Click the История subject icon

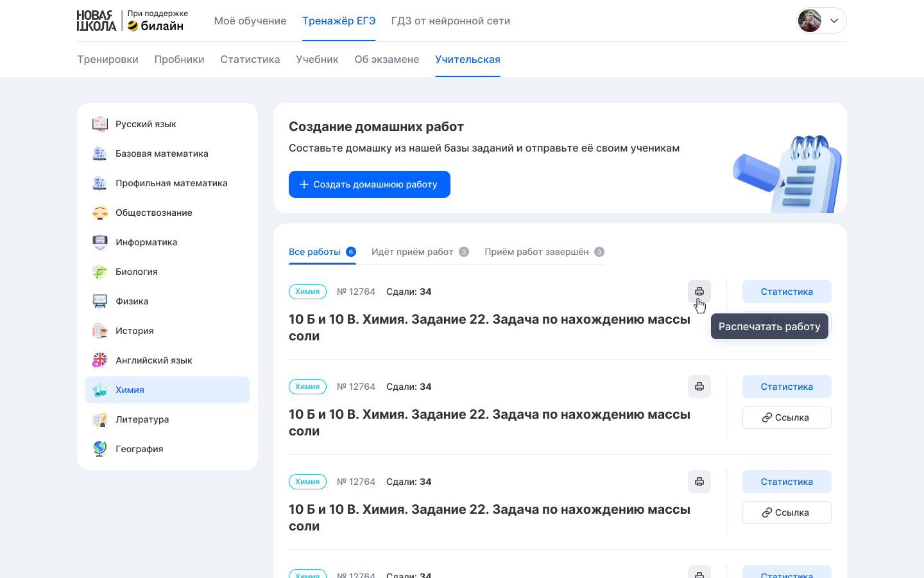point(99,331)
